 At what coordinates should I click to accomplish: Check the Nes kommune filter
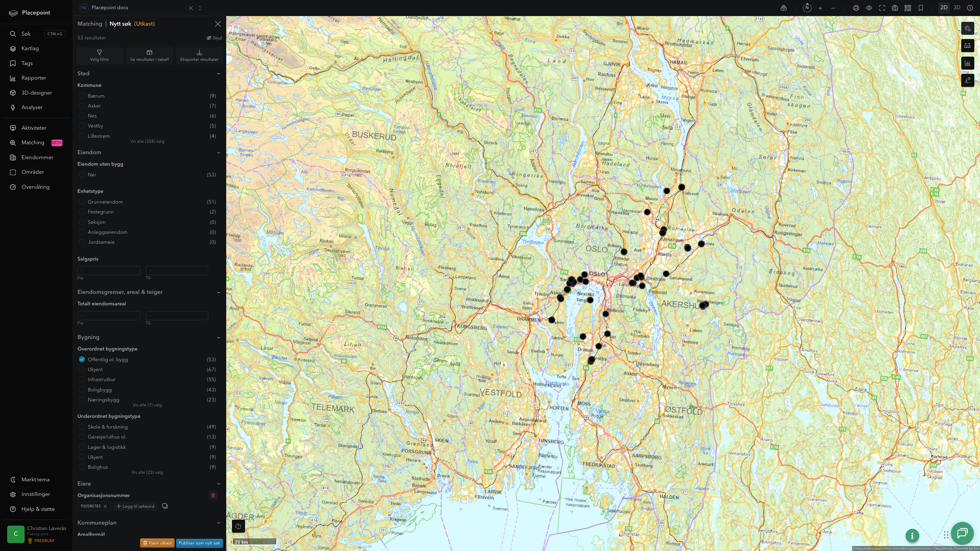[82, 116]
